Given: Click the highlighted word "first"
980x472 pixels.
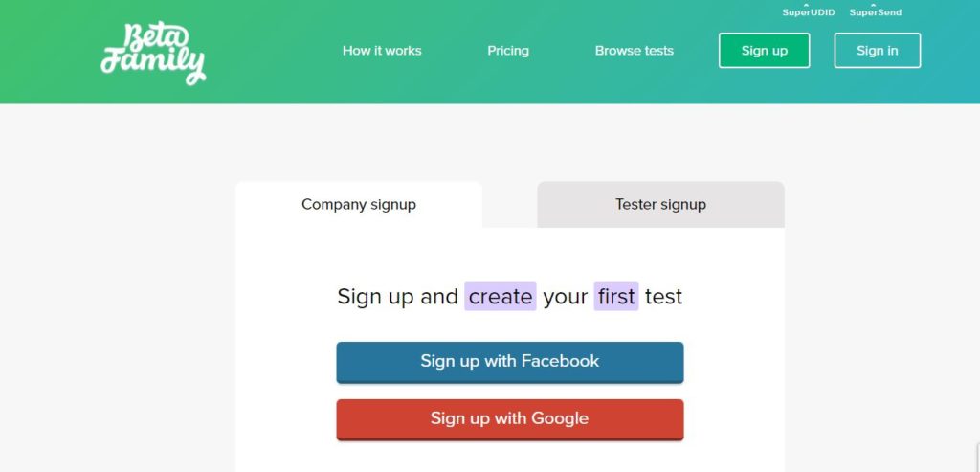Looking at the screenshot, I should click(616, 297).
